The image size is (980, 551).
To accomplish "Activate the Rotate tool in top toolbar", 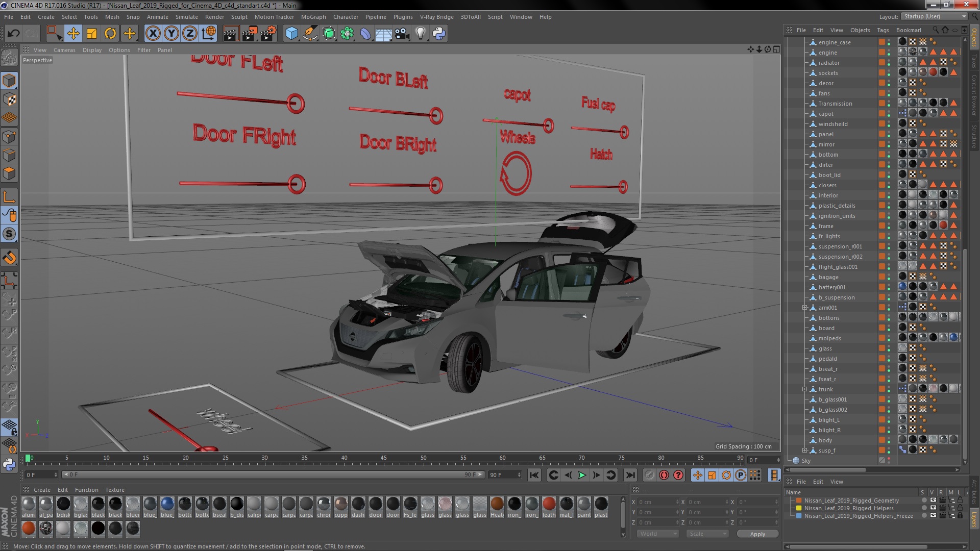I will 110,34.
